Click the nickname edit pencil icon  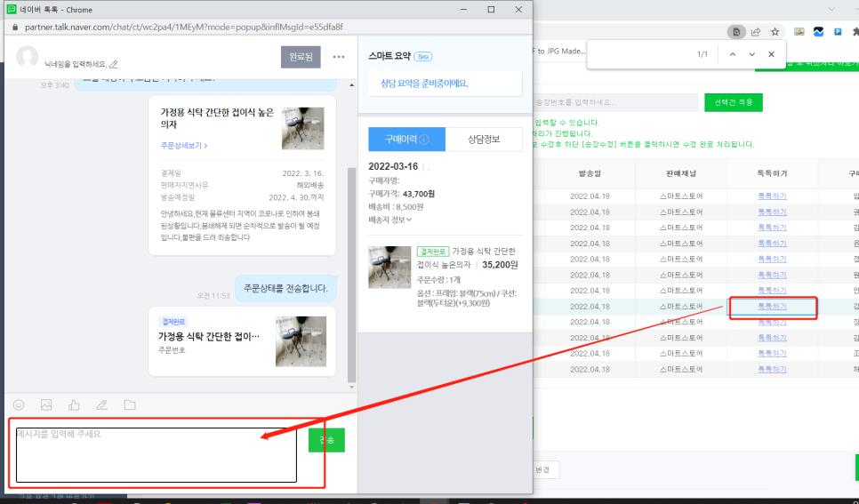(x=114, y=65)
